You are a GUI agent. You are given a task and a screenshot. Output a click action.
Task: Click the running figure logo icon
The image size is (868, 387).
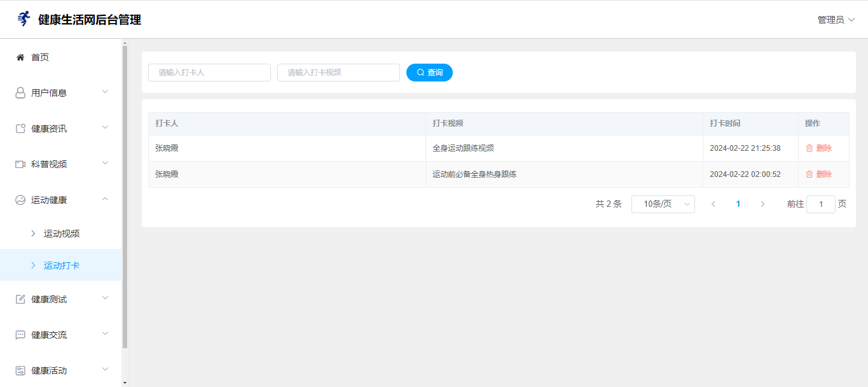[24, 19]
